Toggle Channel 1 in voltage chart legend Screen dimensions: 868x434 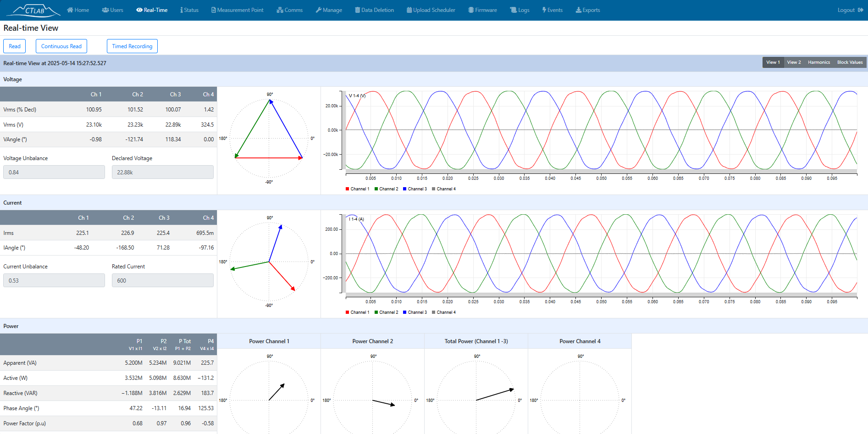[x=358, y=189]
